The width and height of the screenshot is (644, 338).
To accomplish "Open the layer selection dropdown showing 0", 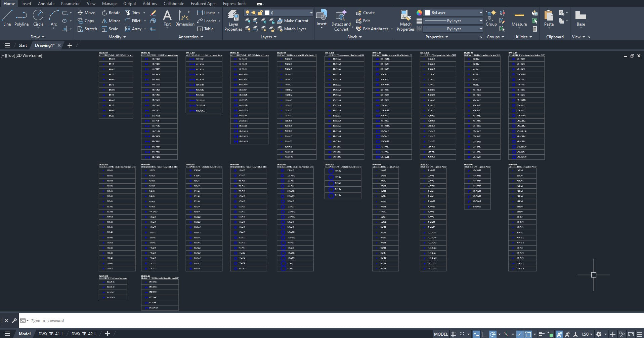I will pyautogui.click(x=279, y=13).
